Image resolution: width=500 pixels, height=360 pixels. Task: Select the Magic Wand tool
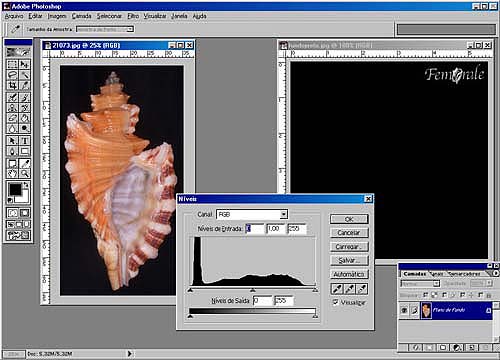[x=25, y=75]
